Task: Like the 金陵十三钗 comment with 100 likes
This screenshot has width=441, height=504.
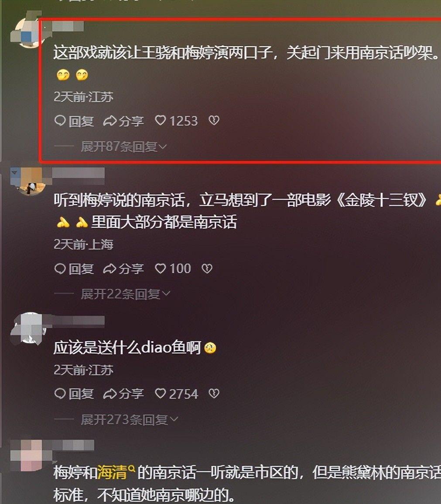Action: point(173,268)
